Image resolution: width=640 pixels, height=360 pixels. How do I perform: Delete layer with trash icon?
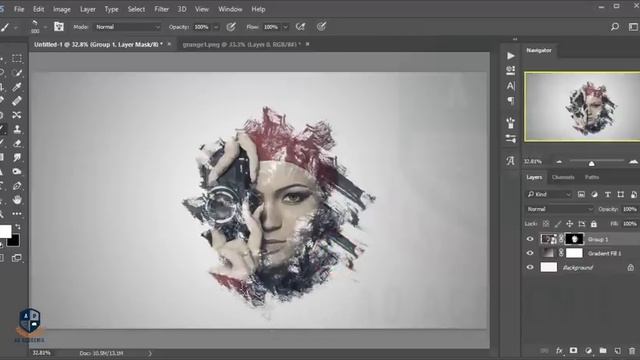(632, 351)
